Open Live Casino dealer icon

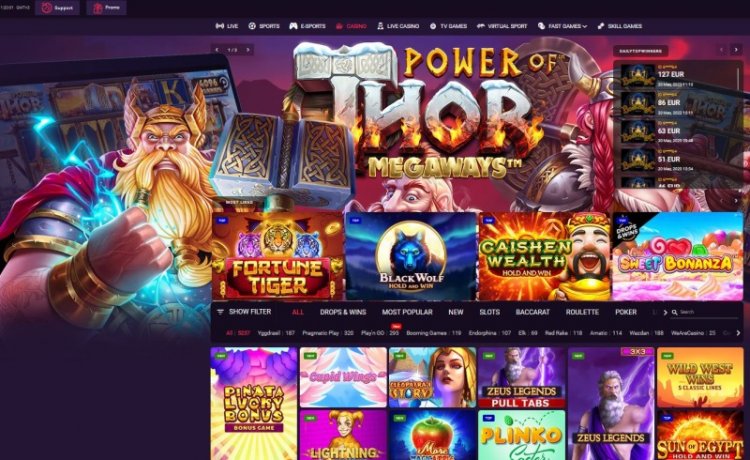coord(380,26)
